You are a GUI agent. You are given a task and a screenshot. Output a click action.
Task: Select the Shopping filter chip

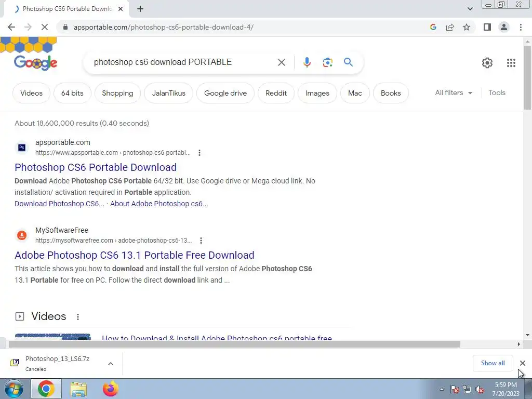pos(117,93)
